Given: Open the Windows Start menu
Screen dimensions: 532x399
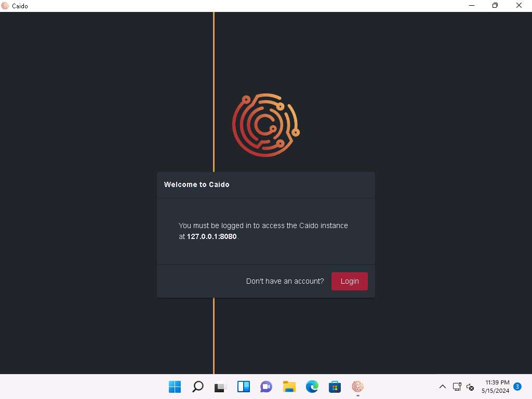Looking at the screenshot, I should point(175,387).
